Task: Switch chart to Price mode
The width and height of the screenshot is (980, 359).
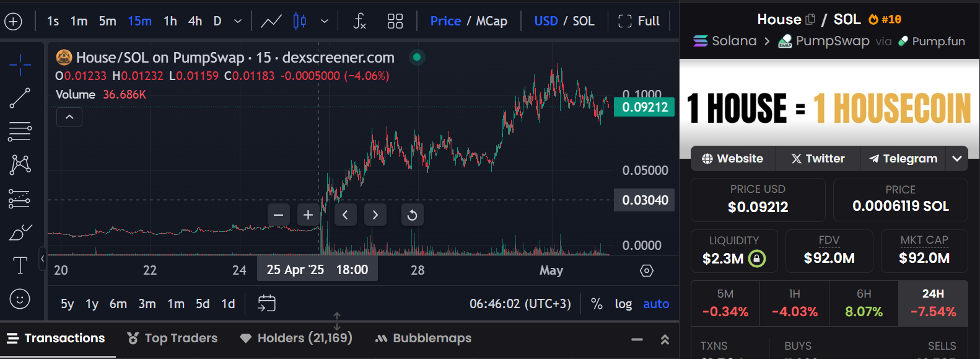Action: coord(445,21)
